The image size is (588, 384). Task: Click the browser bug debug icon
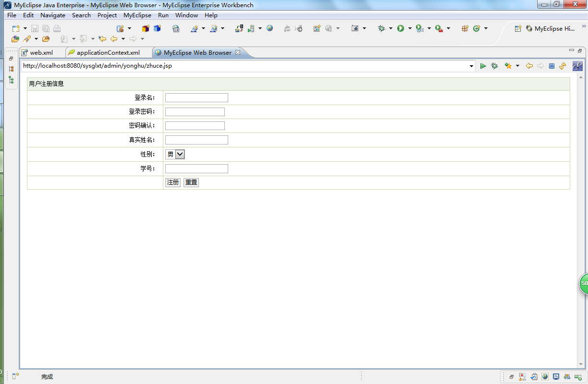494,66
